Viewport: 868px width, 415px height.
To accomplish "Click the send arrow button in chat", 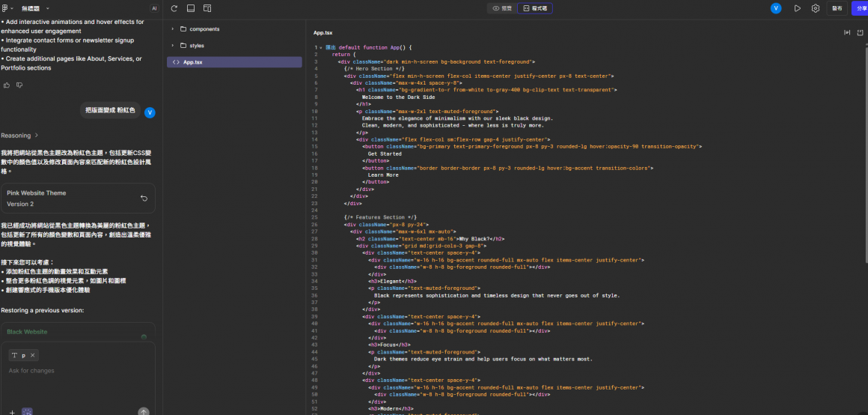I will coord(144,411).
